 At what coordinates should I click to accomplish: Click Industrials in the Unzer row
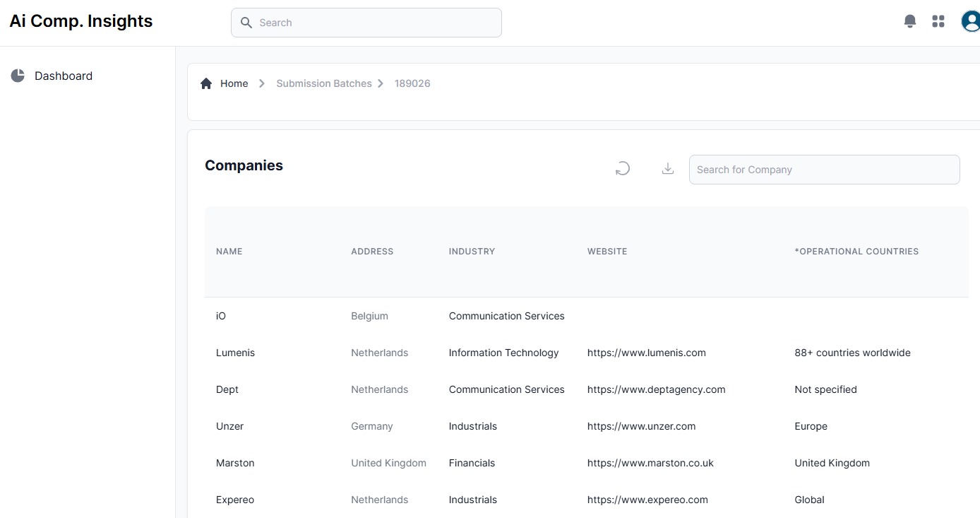pyautogui.click(x=473, y=426)
